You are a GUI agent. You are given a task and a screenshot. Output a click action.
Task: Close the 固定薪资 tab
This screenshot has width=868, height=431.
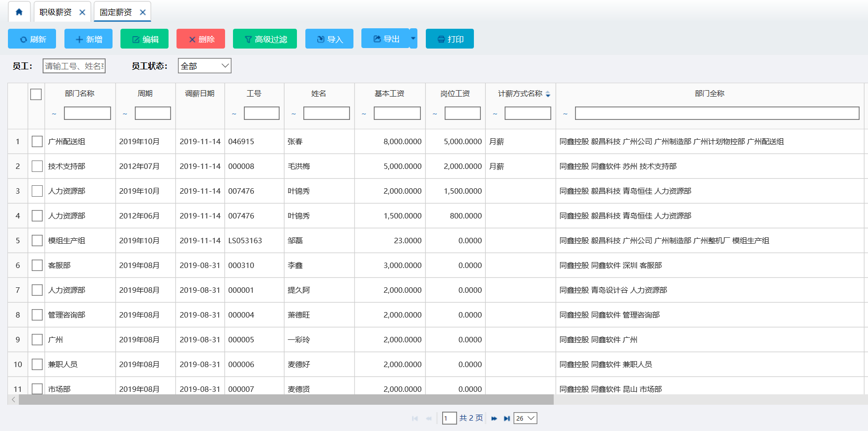click(143, 12)
